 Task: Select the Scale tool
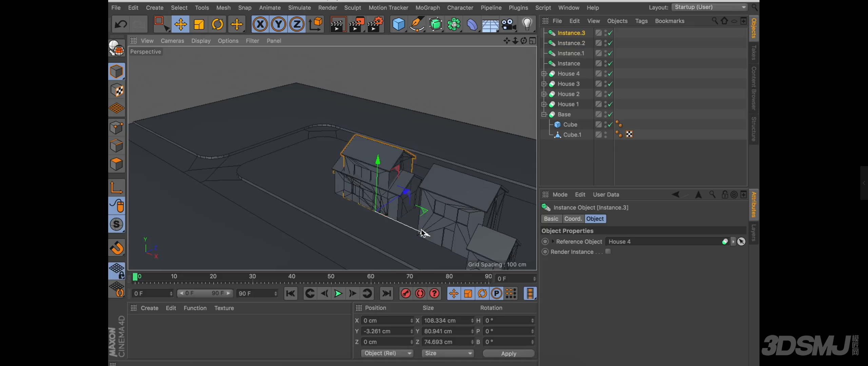click(x=199, y=24)
